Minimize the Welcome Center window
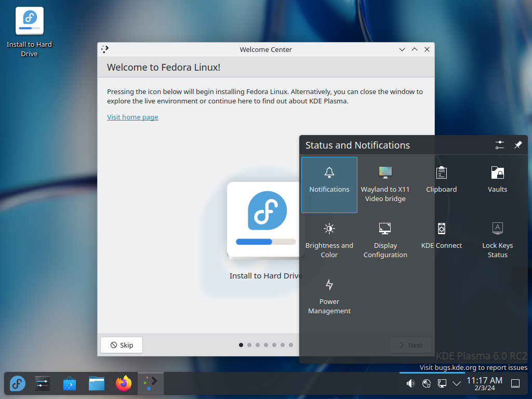 (402, 49)
